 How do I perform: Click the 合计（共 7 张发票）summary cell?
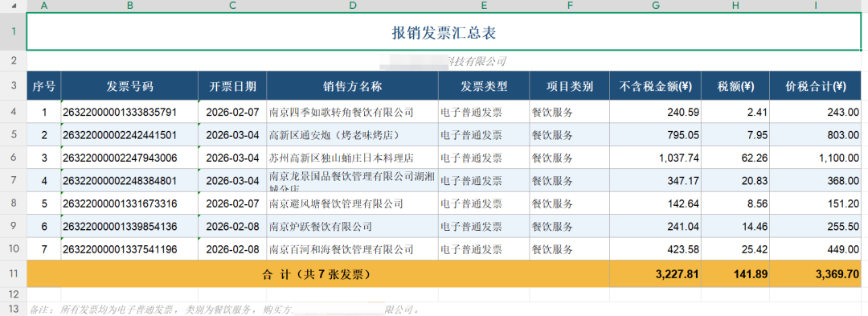317,273
